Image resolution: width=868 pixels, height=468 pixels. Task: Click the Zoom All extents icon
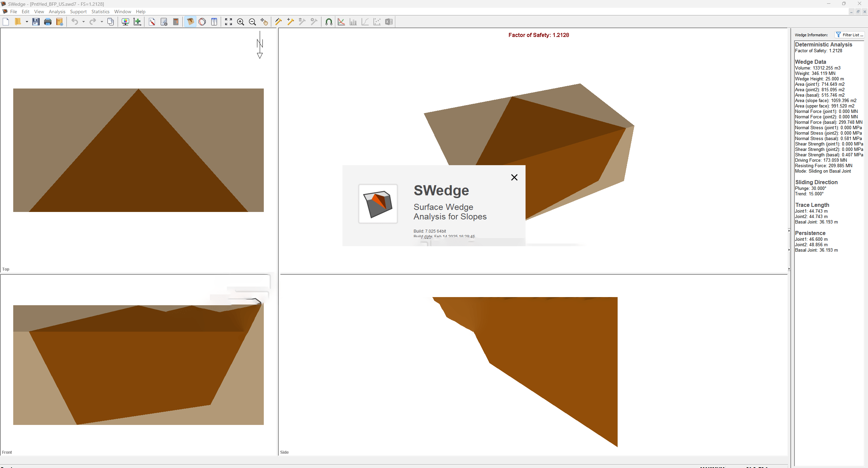[x=229, y=22]
